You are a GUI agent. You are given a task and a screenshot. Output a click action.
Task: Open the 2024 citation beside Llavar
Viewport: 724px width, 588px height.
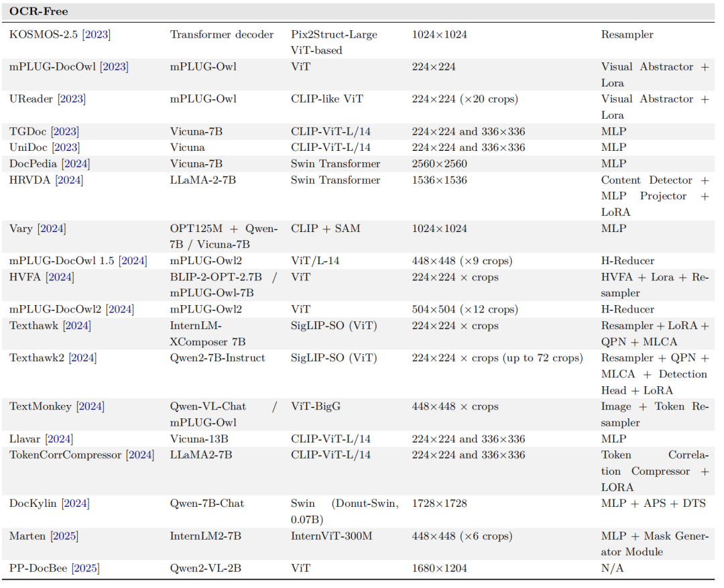tap(59, 438)
